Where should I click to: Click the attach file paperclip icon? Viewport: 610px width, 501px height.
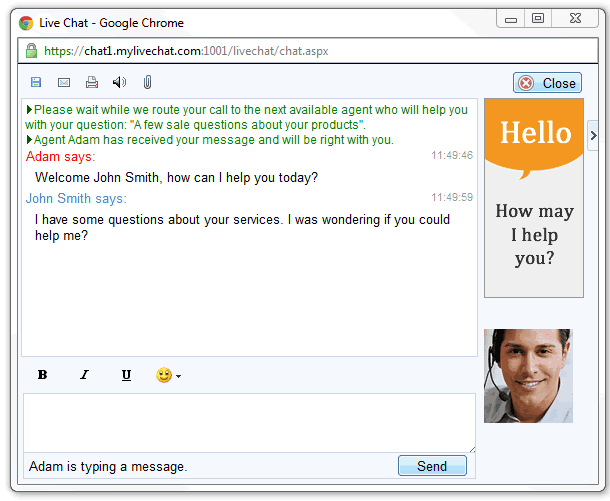click(147, 82)
